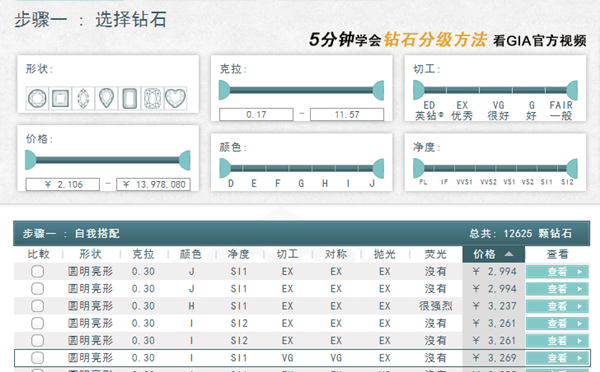The height and width of the screenshot is (372, 600).
Task: Toggle compare checkbox for ¥3,269 diamond row
Action: [x=38, y=358]
